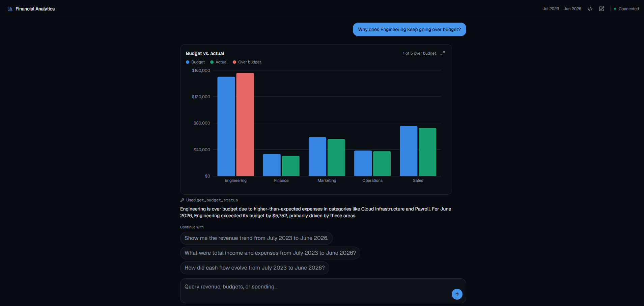Click the wrench icon beside get_budget_status

182,200
